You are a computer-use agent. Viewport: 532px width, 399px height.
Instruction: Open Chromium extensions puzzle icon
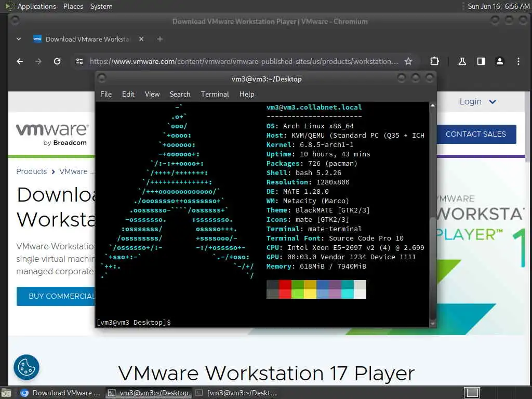[x=434, y=61]
